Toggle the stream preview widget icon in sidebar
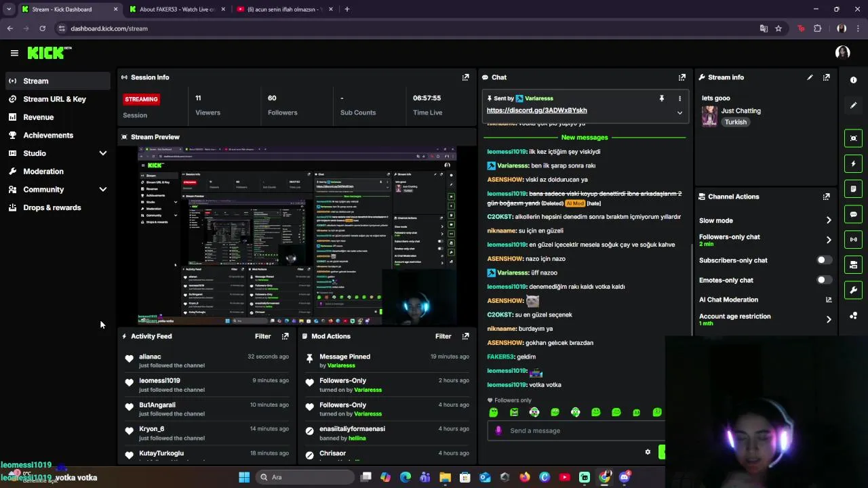This screenshot has height=488, width=868. point(853,138)
